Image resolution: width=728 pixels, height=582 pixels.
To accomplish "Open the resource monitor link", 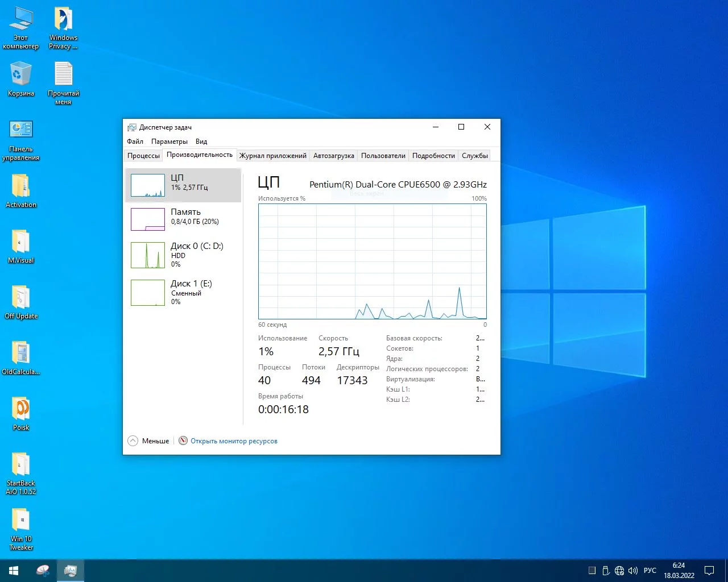I will [233, 441].
